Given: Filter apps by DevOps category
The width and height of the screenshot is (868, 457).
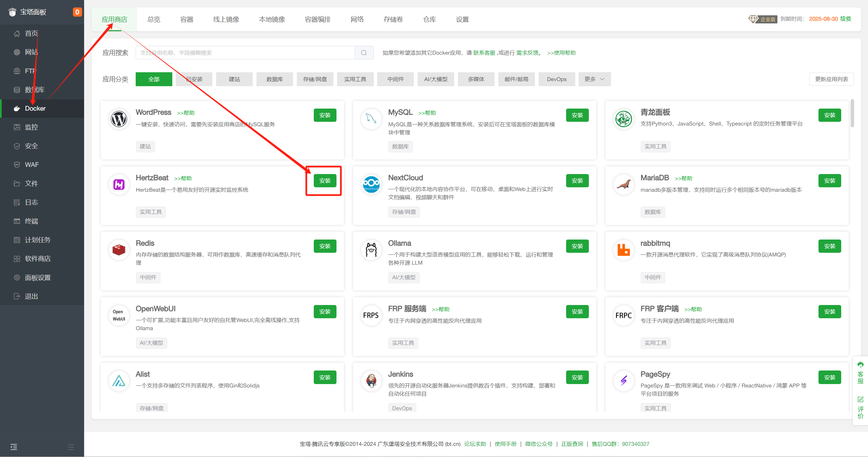Looking at the screenshot, I should click(x=557, y=79).
